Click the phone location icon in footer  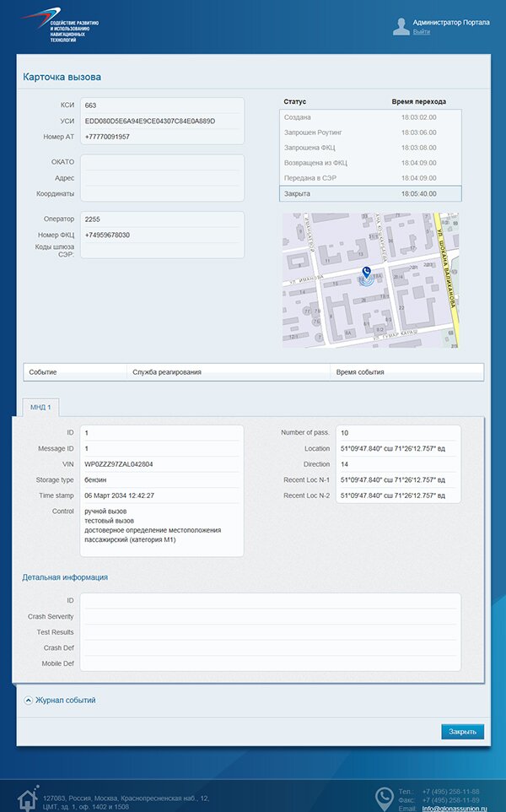(x=384, y=798)
